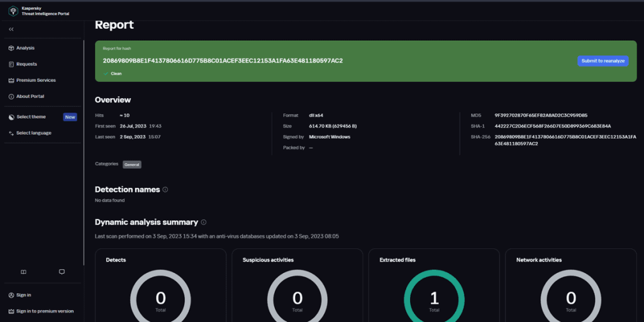Click the Sign in user icon

(x=11, y=295)
